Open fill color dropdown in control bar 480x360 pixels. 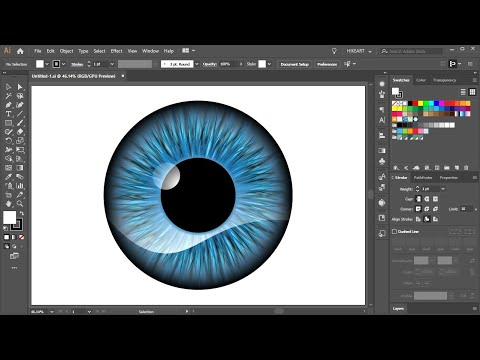point(47,64)
